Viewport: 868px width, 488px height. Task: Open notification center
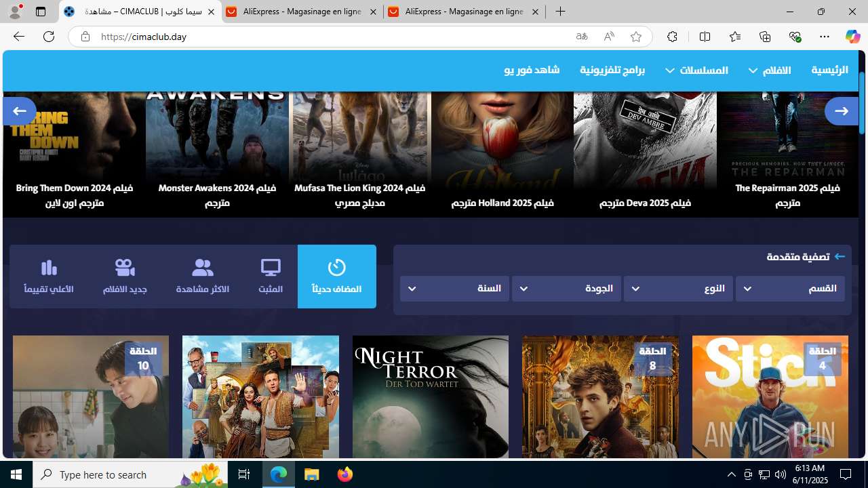(x=846, y=474)
